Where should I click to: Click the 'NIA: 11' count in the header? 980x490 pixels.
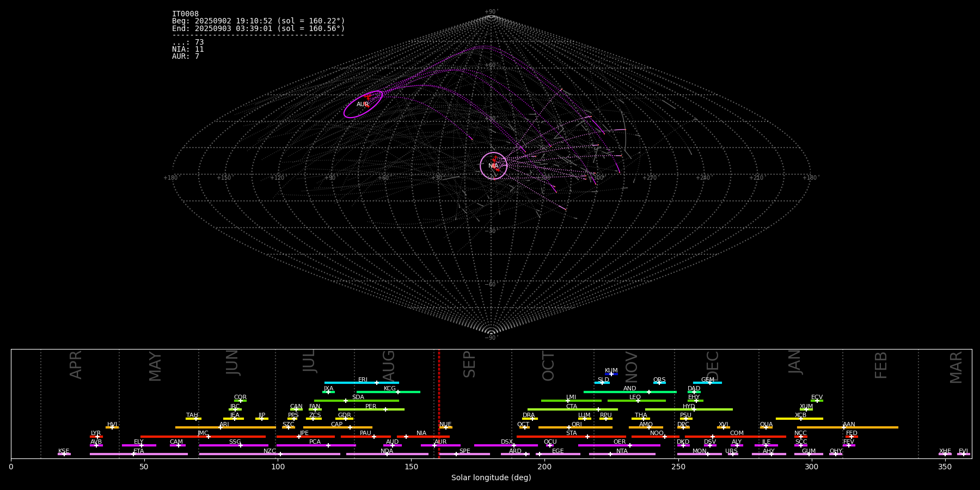tap(188, 50)
